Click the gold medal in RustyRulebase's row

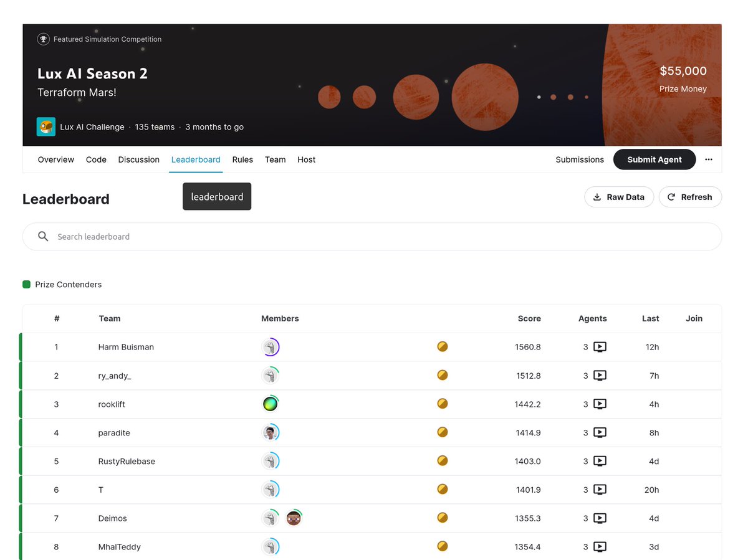(x=443, y=460)
